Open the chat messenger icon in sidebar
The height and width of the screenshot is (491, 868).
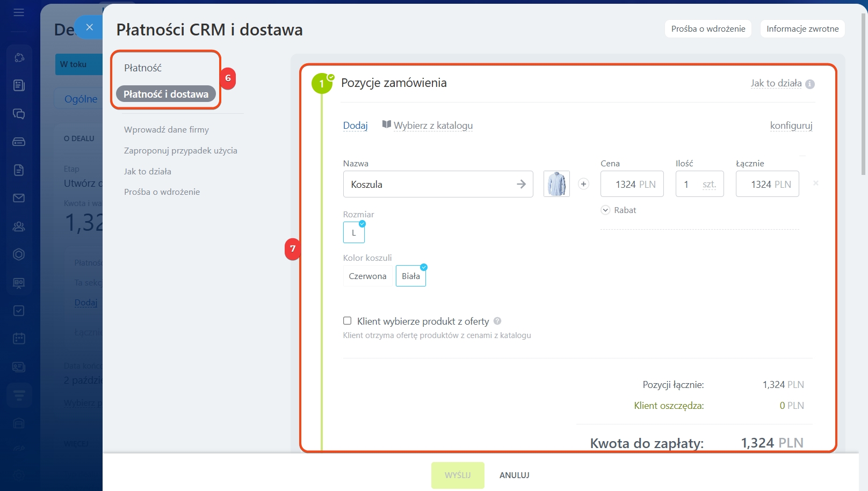pos(19,114)
